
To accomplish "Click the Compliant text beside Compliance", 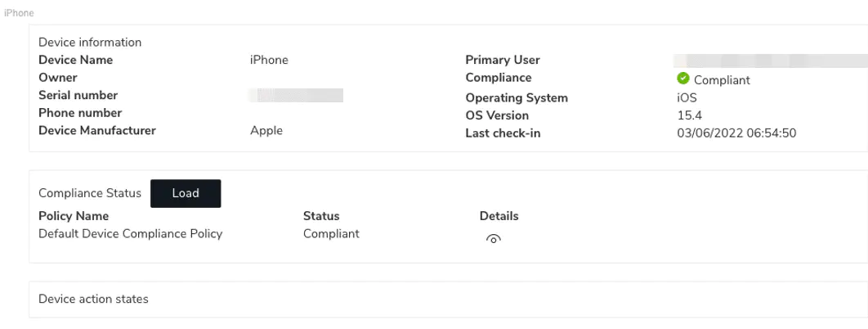I will coord(722,80).
